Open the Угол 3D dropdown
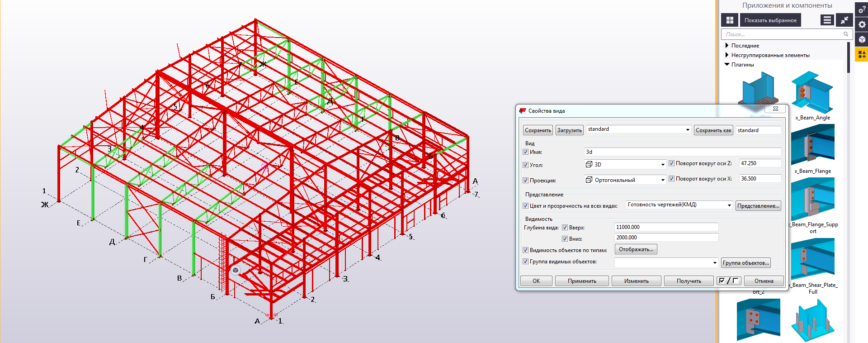This screenshot has width=868, height=343. (x=625, y=165)
